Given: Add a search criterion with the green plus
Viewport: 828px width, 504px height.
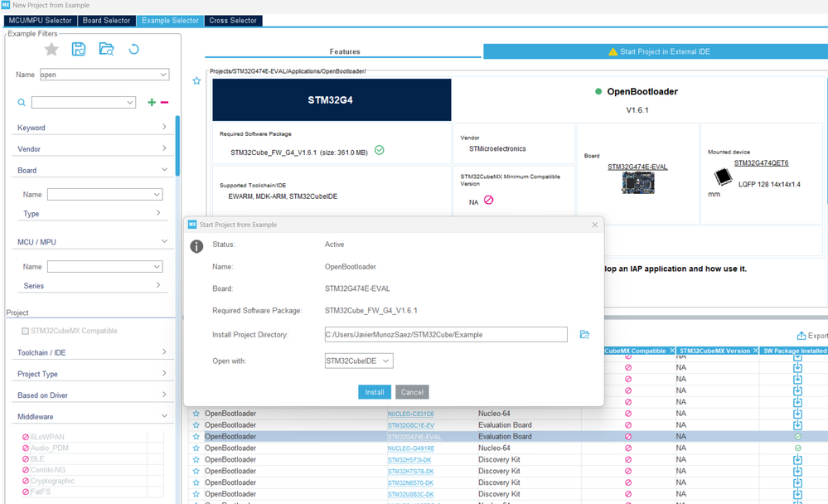Looking at the screenshot, I should point(152,103).
